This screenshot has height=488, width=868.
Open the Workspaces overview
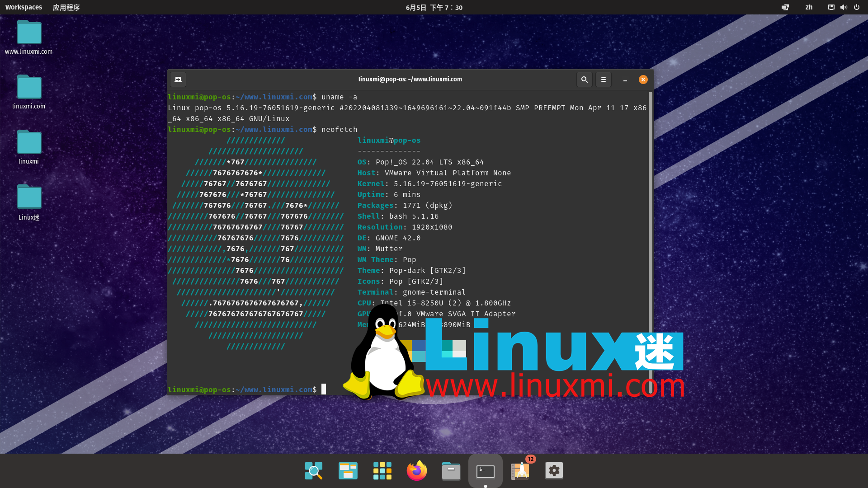click(24, 7)
